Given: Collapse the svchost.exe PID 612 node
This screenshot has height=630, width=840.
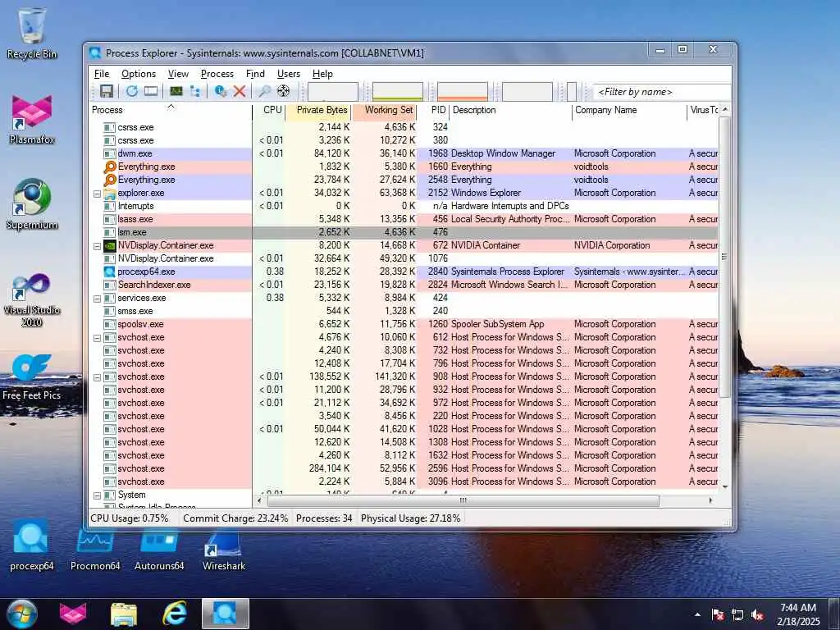Looking at the screenshot, I should 97,338.
